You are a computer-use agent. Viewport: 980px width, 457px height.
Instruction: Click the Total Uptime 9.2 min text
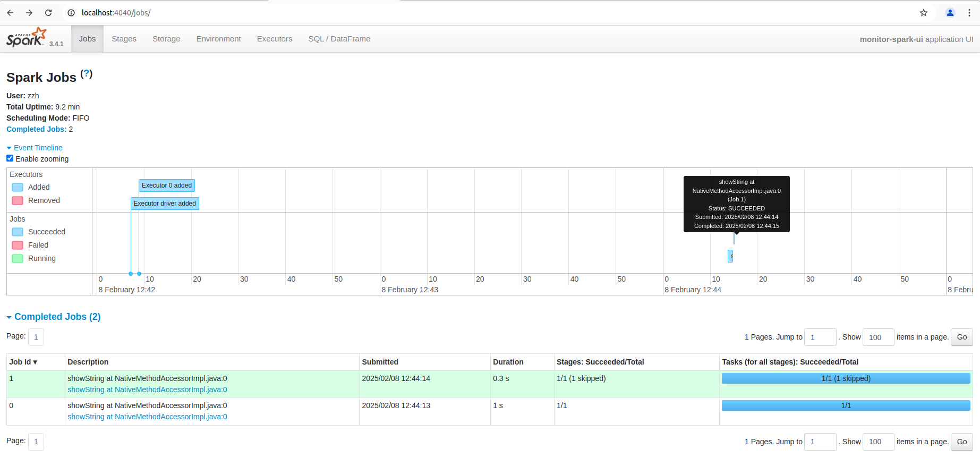pyautogui.click(x=43, y=107)
